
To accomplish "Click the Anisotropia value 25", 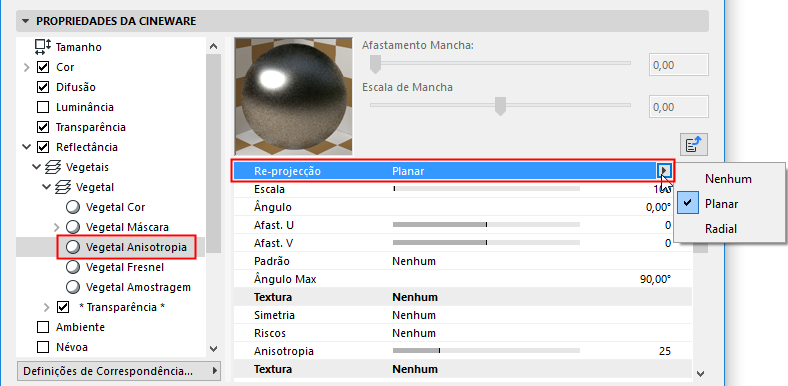I will coord(664,351).
